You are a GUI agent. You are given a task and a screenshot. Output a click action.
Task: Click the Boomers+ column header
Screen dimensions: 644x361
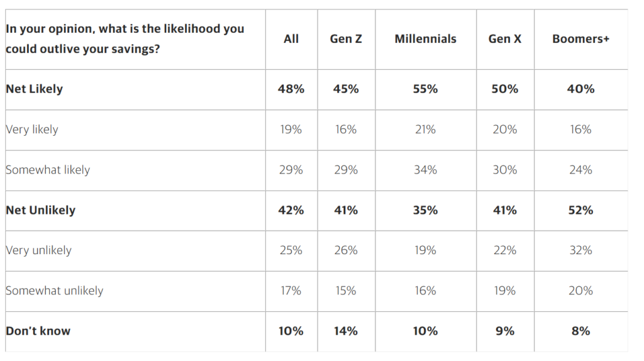pos(580,39)
